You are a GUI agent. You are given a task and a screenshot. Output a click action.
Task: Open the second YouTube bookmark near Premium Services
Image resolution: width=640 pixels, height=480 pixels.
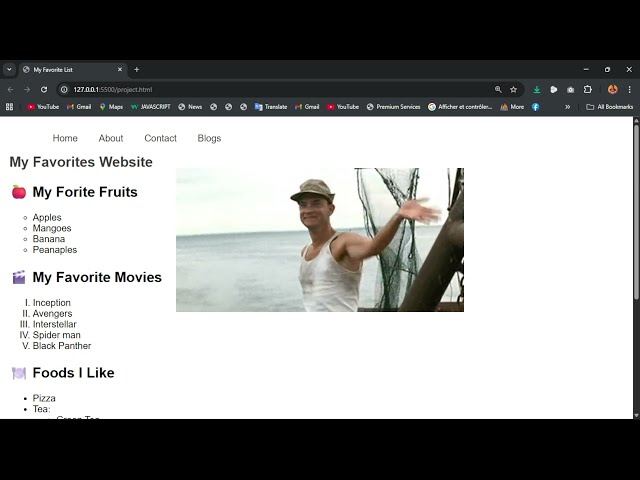(x=343, y=107)
